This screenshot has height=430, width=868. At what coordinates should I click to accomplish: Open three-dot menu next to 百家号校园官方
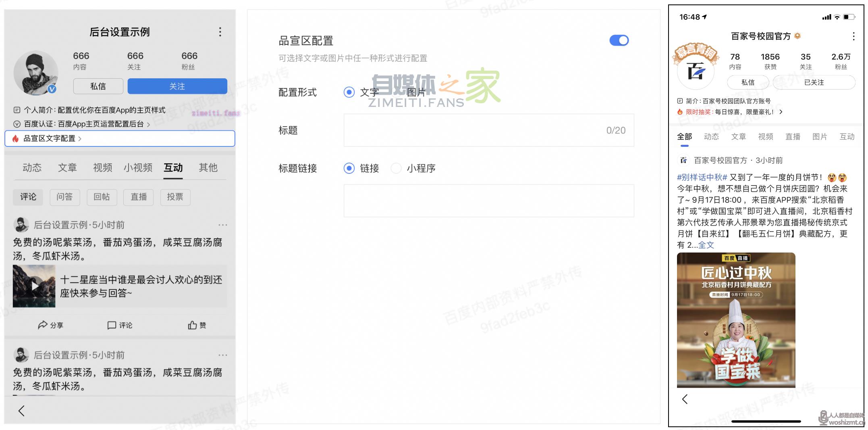point(853,37)
